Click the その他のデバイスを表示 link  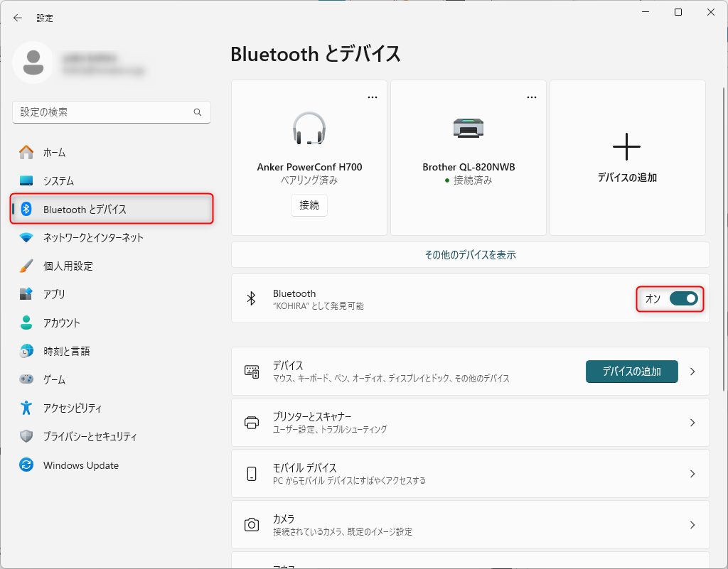[470, 255]
